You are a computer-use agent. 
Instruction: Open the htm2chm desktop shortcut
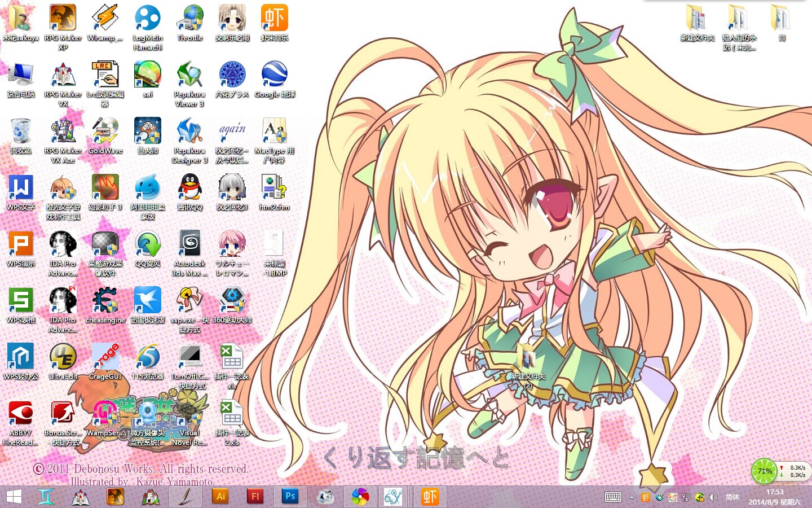(x=275, y=192)
